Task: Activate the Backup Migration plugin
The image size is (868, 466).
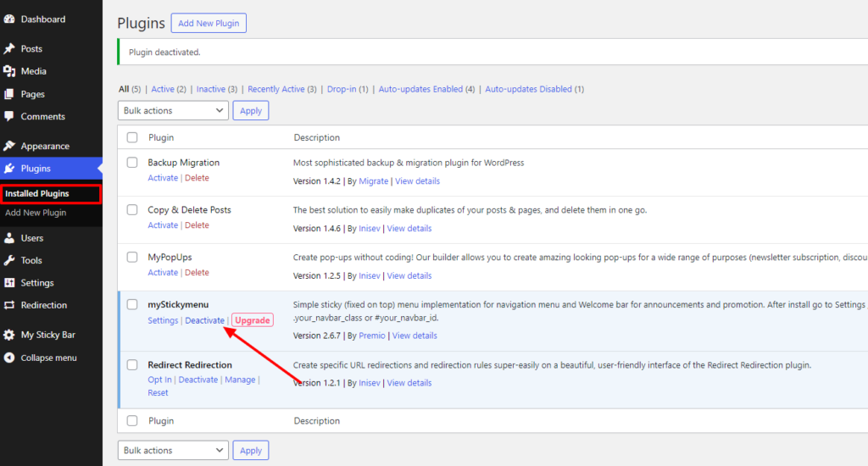Action: point(163,178)
